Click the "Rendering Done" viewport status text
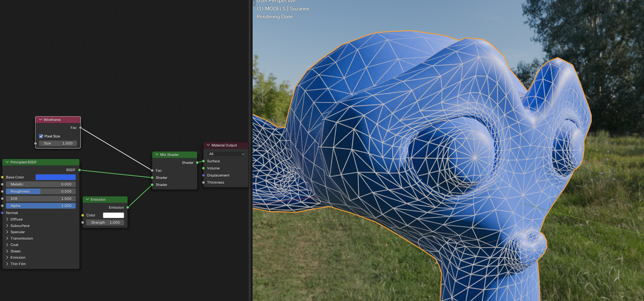The width and height of the screenshot is (644, 301). pyautogui.click(x=275, y=17)
